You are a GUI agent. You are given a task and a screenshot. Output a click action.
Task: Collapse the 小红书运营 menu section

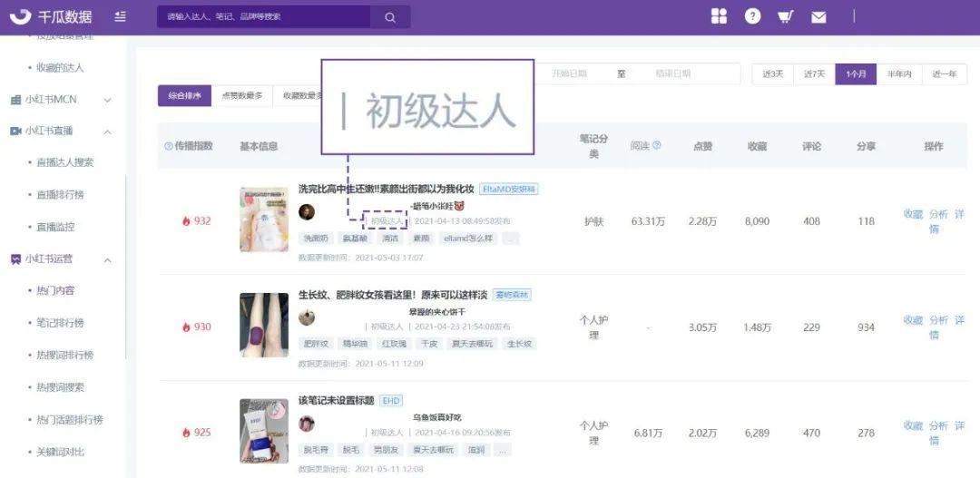107,259
